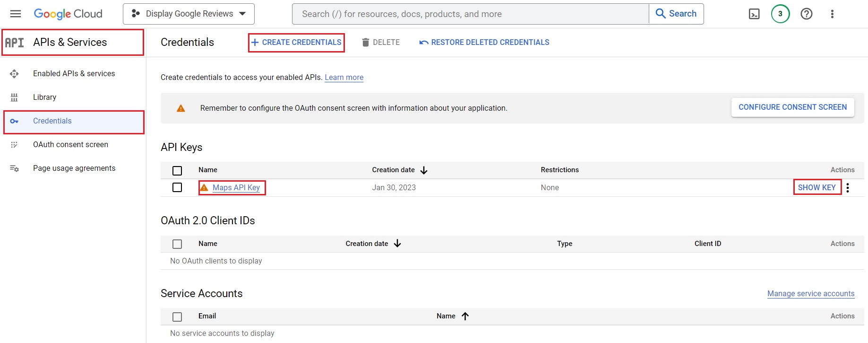Open APIs & Services heading
The height and width of the screenshot is (343, 868).
70,42
